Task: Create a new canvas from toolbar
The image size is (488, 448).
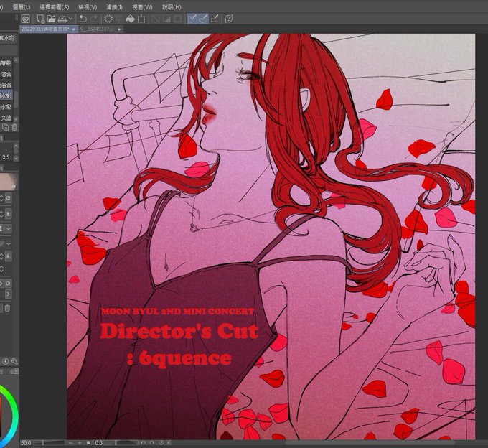Action: 40,19
